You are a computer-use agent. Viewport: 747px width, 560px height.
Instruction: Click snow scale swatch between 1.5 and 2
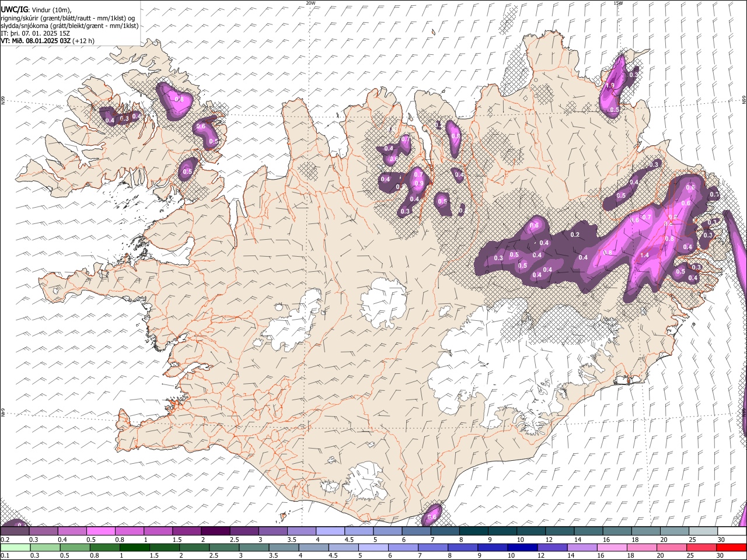click(x=187, y=531)
